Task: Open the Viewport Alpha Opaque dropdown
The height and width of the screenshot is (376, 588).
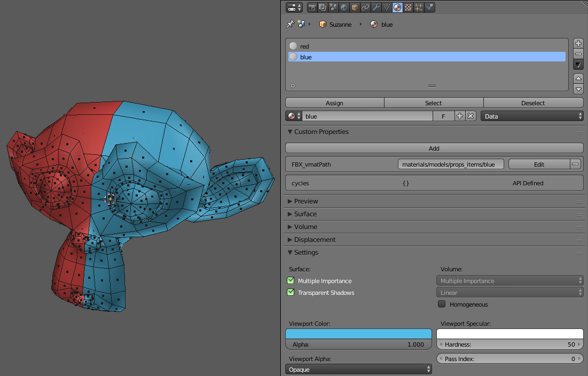Action: click(358, 369)
